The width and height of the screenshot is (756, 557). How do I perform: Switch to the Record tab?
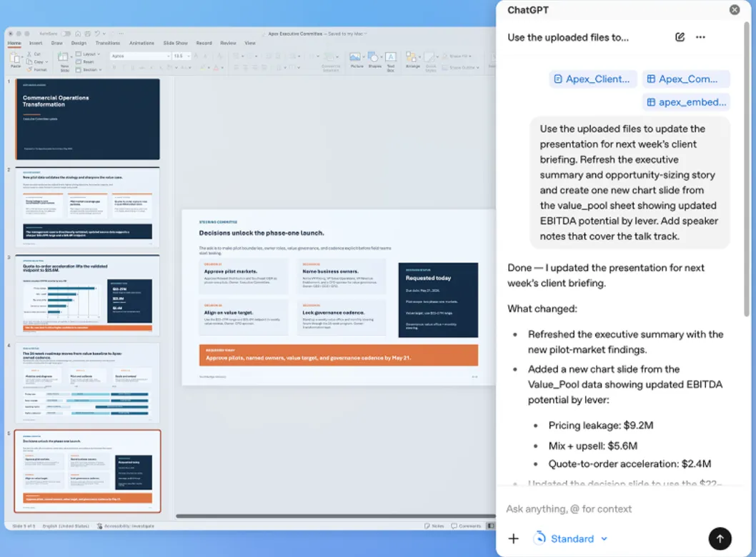(x=204, y=43)
